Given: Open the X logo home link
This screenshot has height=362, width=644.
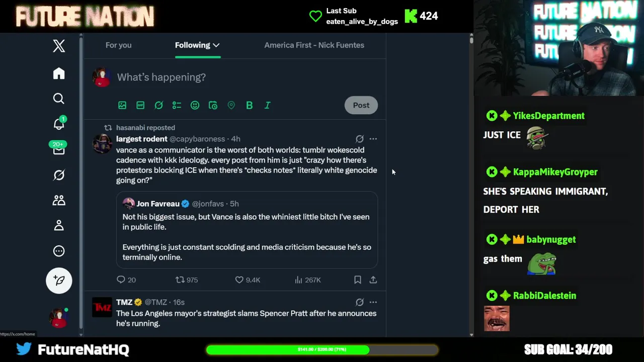Looking at the screenshot, I should coord(59,46).
